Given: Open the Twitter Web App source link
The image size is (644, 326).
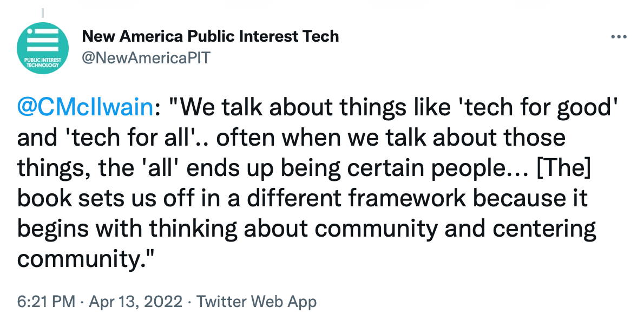Looking at the screenshot, I should 257,302.
